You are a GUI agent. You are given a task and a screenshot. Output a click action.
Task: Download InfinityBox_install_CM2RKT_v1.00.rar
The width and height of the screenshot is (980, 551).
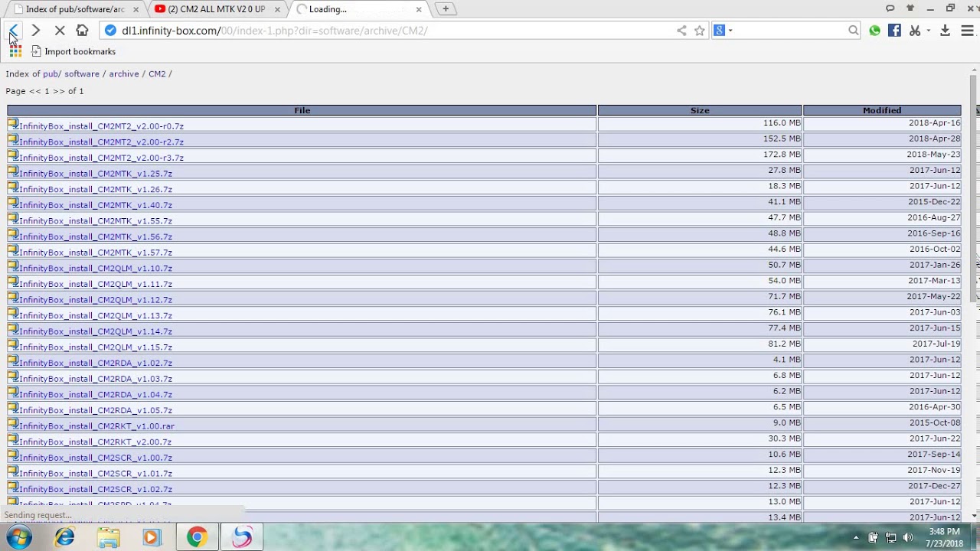tap(96, 426)
